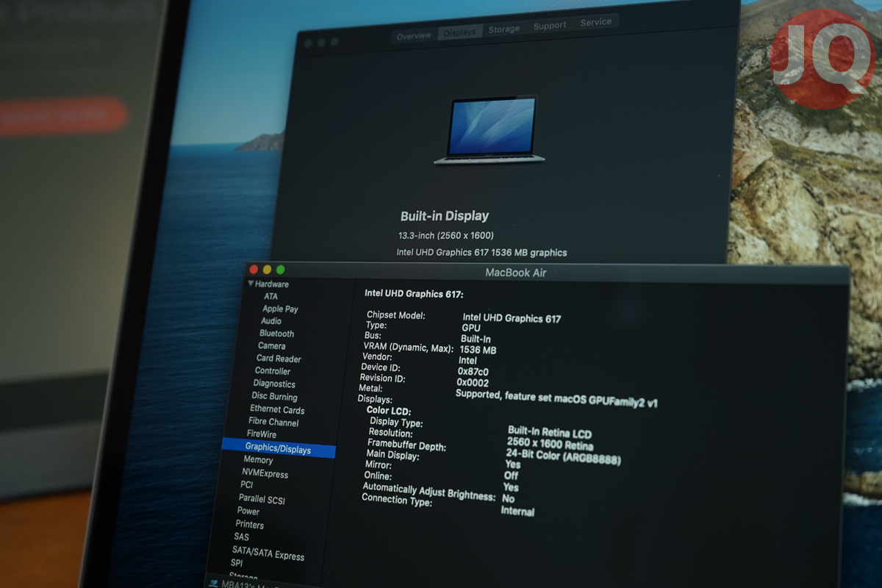View the Diagnostics sidebar entry
882x588 pixels.
click(274, 384)
